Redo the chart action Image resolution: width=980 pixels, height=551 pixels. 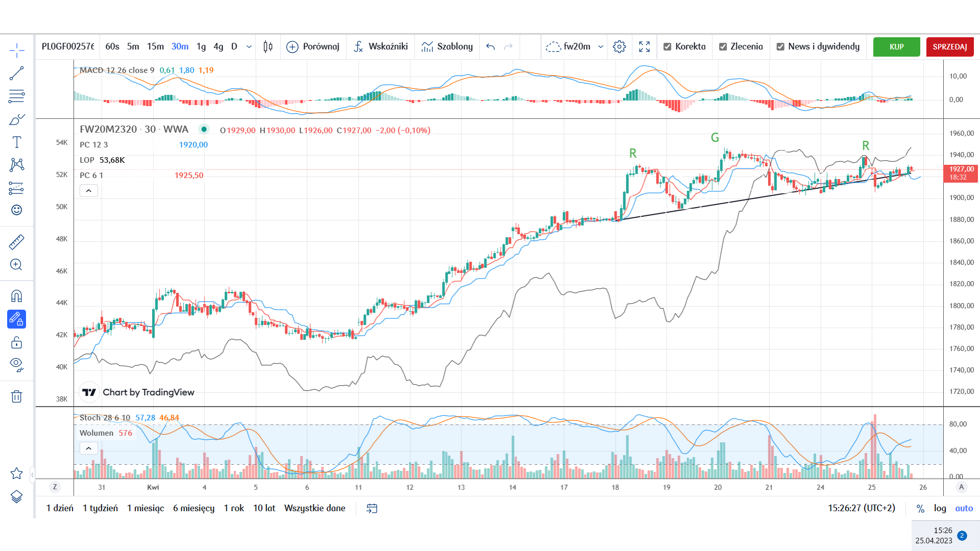508,46
